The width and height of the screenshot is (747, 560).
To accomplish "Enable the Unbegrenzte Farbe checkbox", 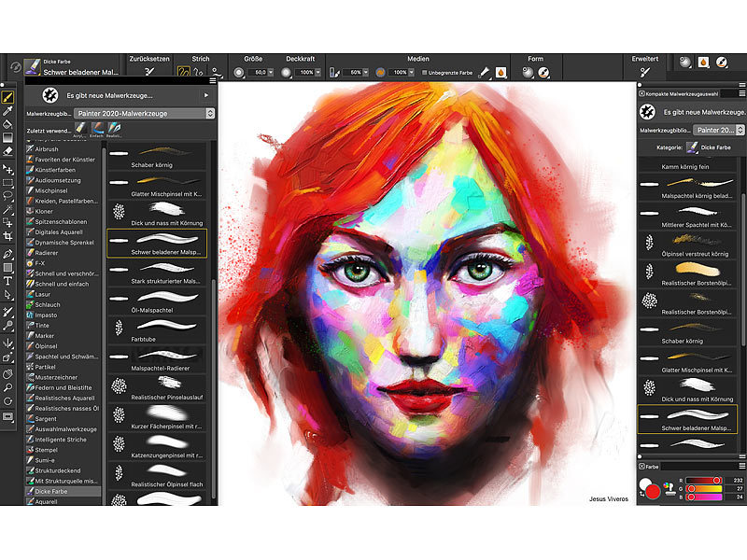I will click(424, 73).
